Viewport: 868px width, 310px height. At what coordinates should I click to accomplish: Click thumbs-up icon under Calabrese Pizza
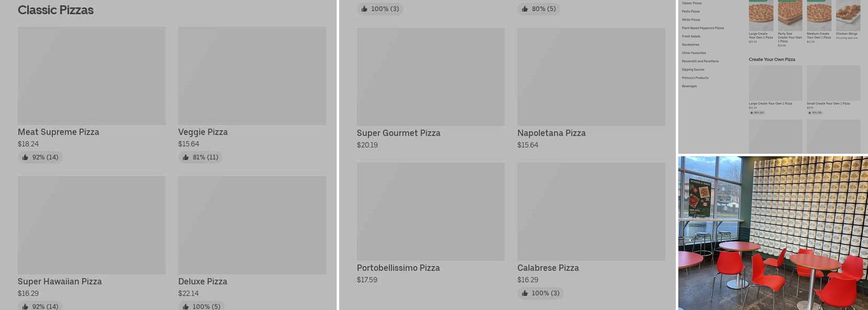pos(525,293)
